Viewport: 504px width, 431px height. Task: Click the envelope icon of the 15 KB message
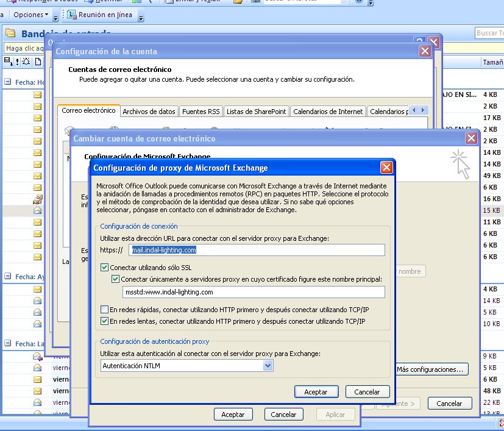click(x=37, y=210)
